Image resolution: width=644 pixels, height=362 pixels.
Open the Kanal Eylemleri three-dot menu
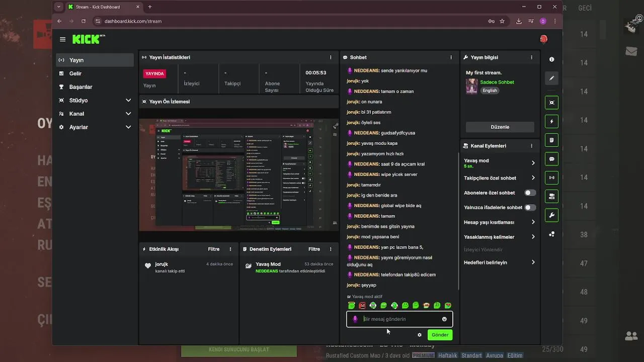coord(531,146)
